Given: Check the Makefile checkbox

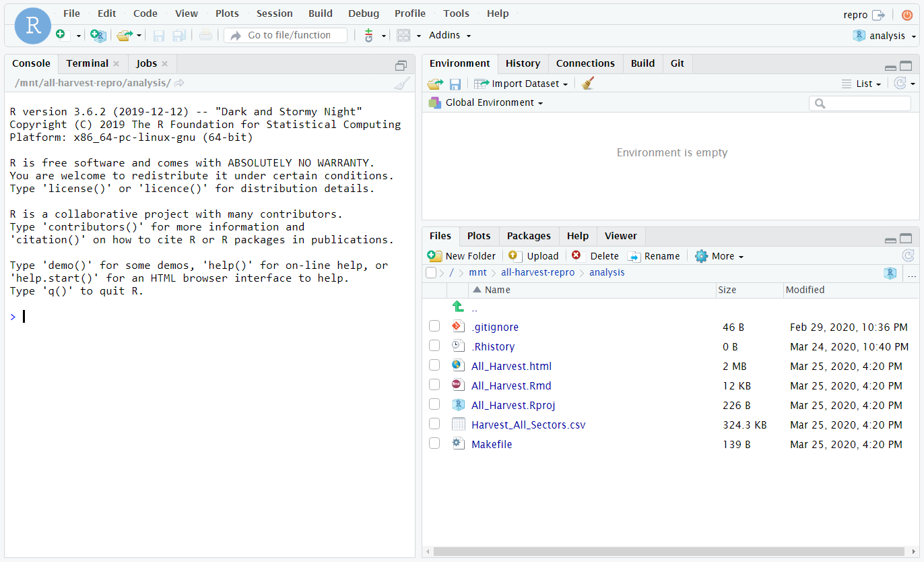Looking at the screenshot, I should (x=434, y=443).
